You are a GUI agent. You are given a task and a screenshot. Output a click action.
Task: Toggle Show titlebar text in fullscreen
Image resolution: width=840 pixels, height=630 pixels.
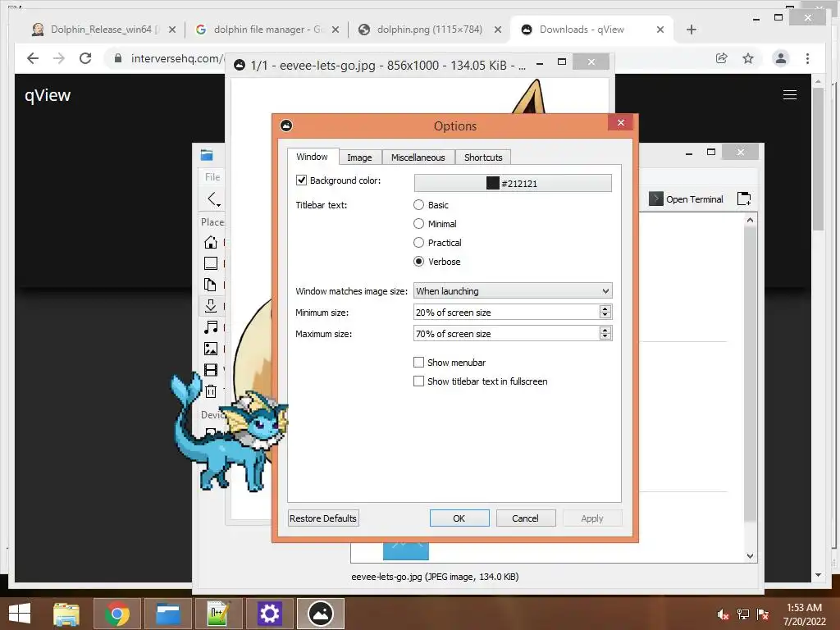click(x=418, y=381)
